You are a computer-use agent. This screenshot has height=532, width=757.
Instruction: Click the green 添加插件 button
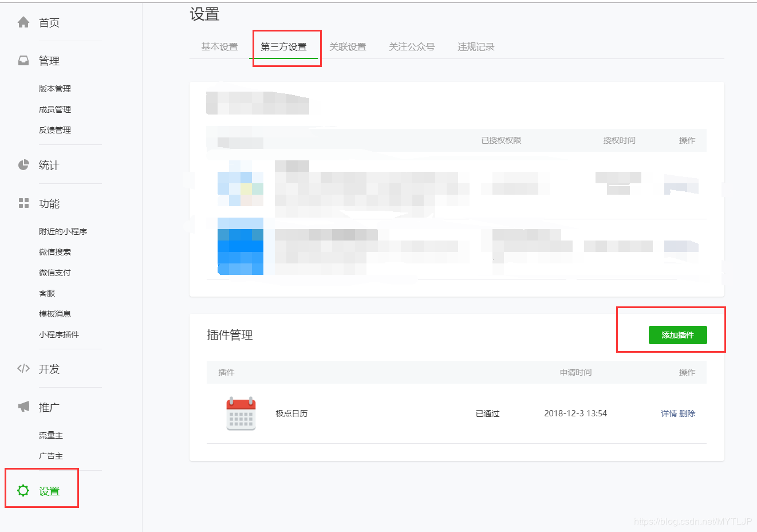pyautogui.click(x=678, y=335)
